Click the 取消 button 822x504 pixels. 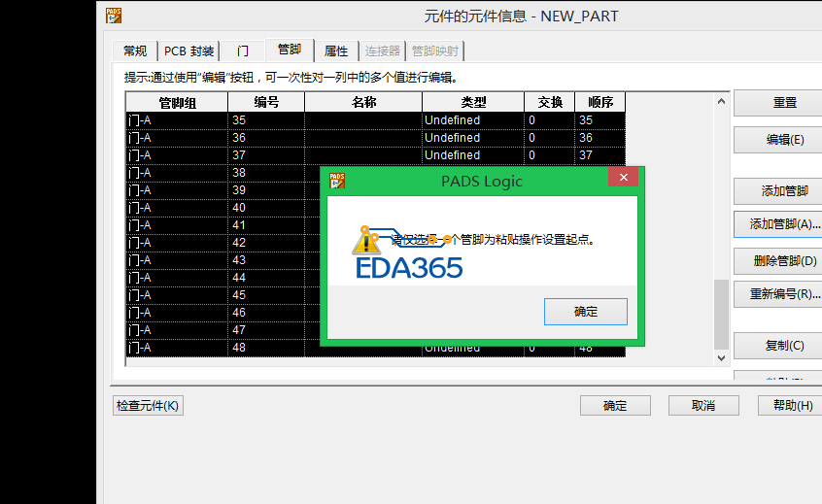pos(703,406)
